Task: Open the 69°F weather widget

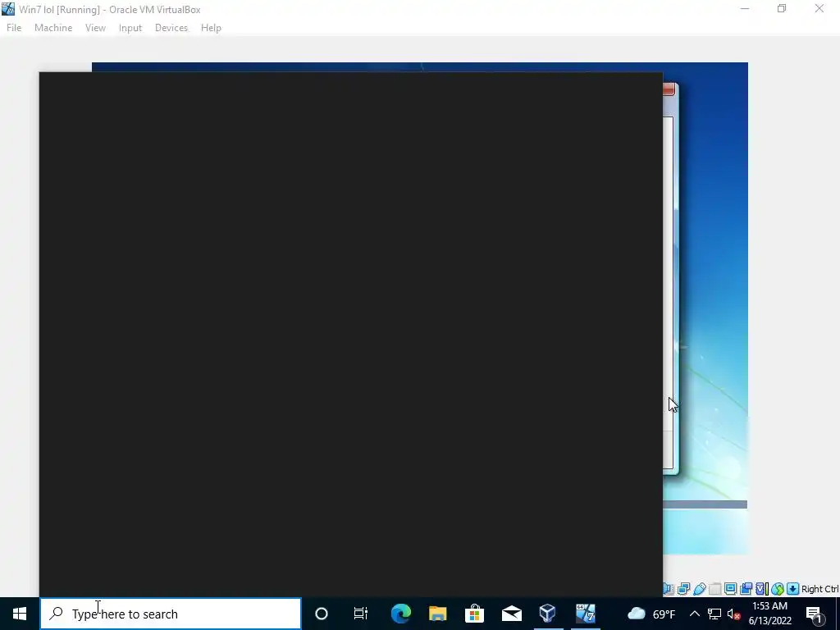Action: pos(651,614)
